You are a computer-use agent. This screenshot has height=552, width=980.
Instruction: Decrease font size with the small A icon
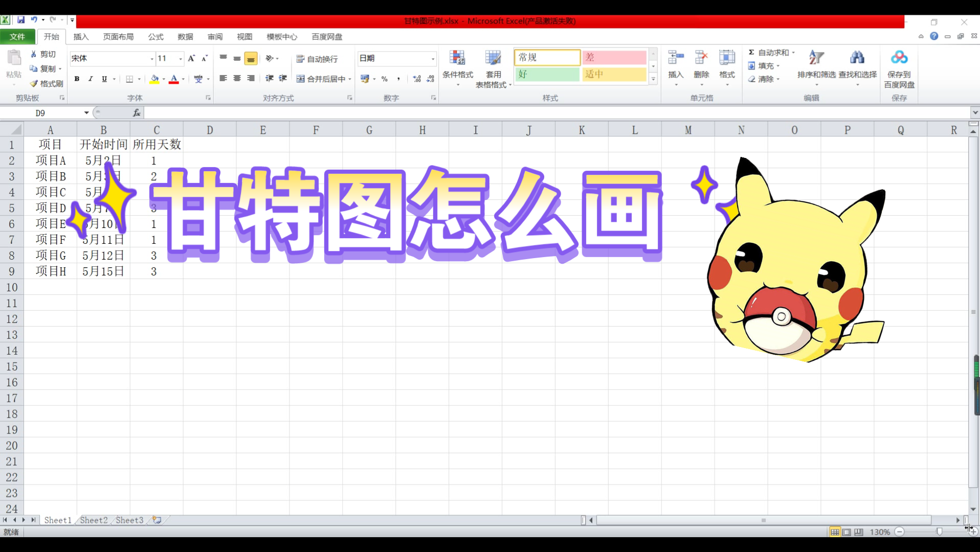click(204, 58)
